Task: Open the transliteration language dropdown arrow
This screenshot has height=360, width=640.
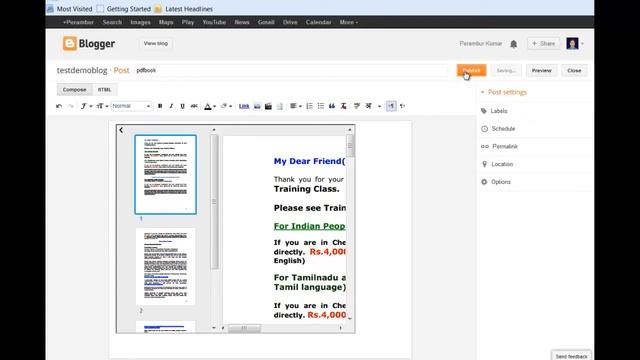Action: [379, 106]
